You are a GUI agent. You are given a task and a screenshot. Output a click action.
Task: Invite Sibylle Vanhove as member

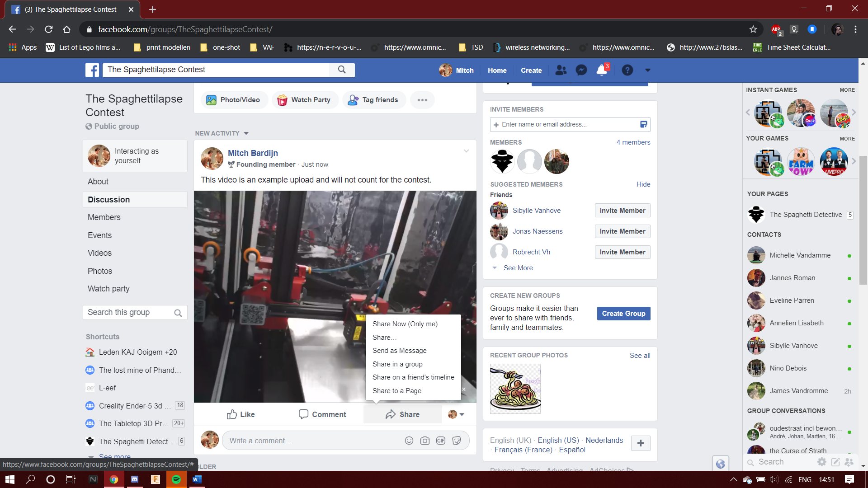pos(623,211)
